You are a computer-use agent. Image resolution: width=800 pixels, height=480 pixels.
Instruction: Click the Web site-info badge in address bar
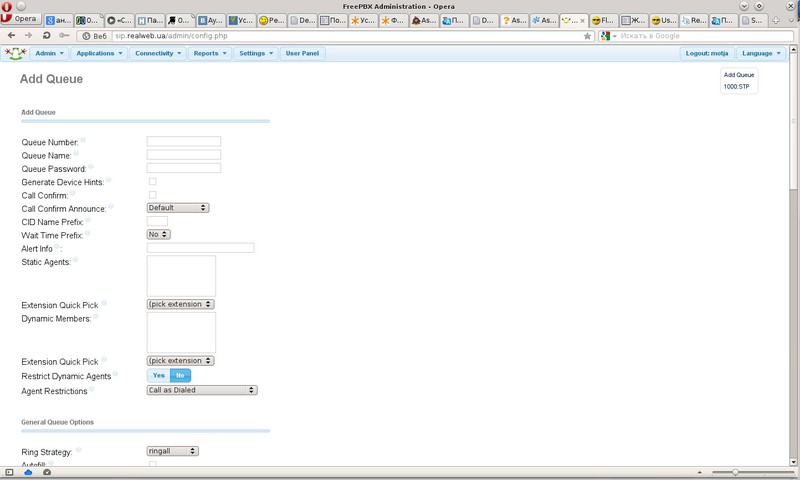(x=94, y=36)
